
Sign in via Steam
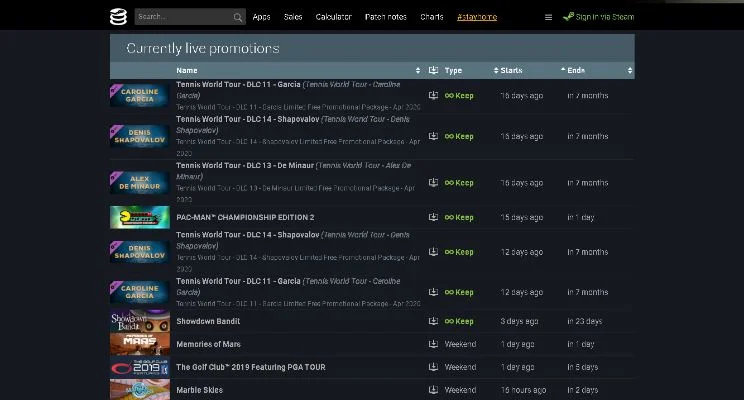[598, 17]
